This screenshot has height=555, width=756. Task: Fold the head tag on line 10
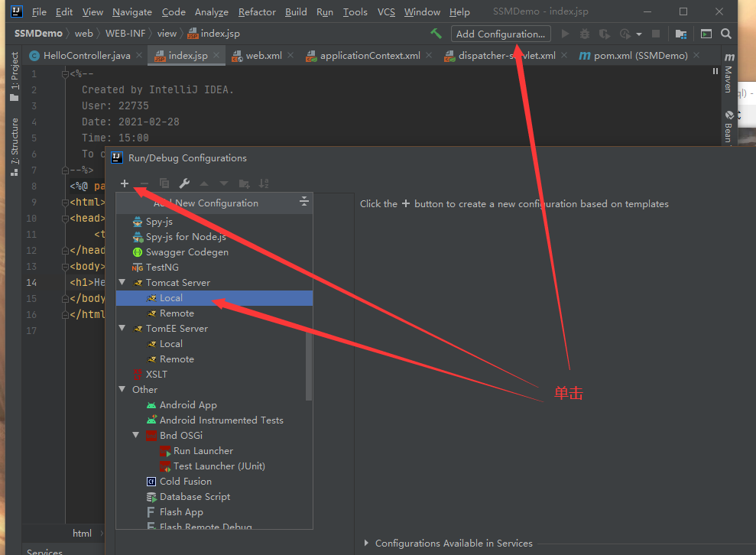(x=65, y=219)
